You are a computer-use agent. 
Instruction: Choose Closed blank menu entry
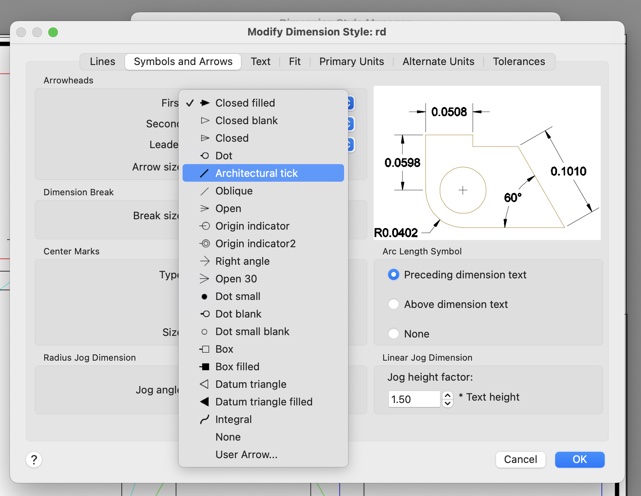coord(263,121)
